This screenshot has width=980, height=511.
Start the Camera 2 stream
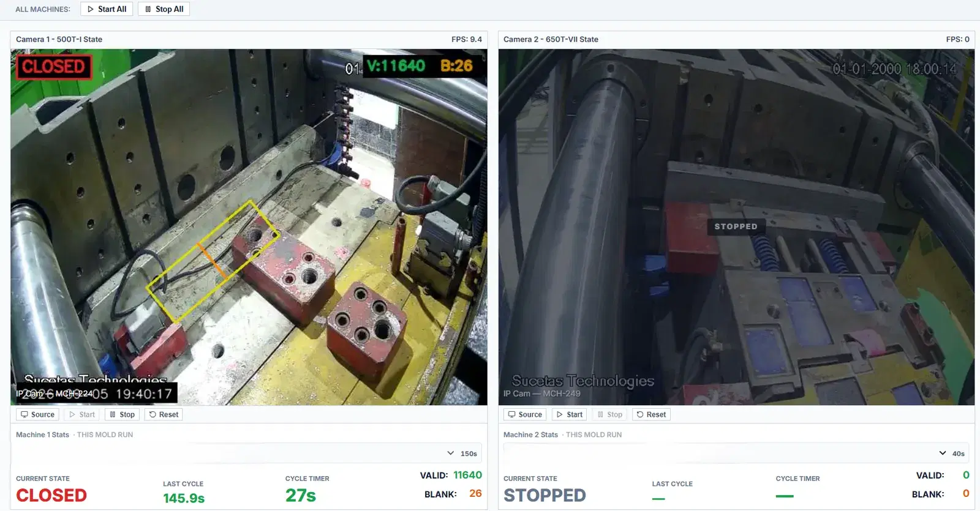point(569,414)
